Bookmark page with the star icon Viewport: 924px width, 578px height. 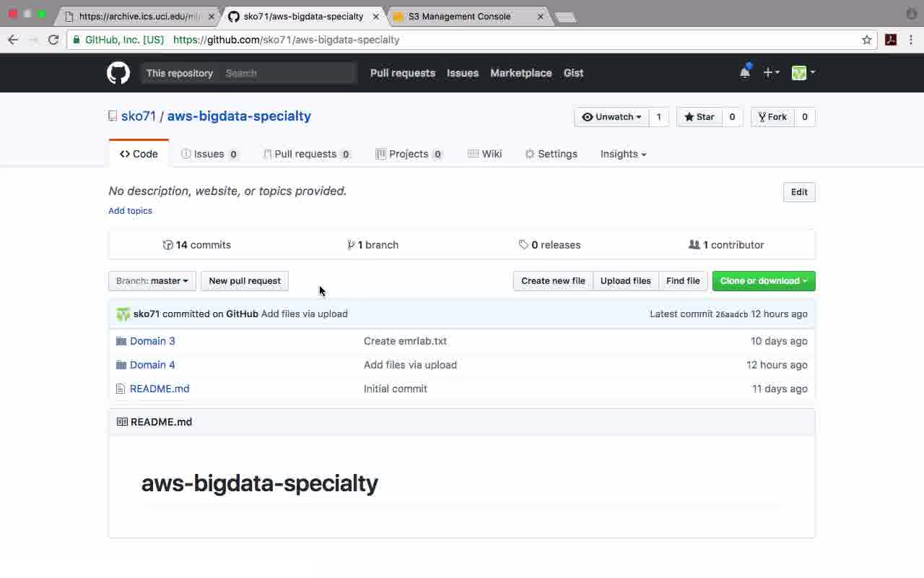click(867, 40)
